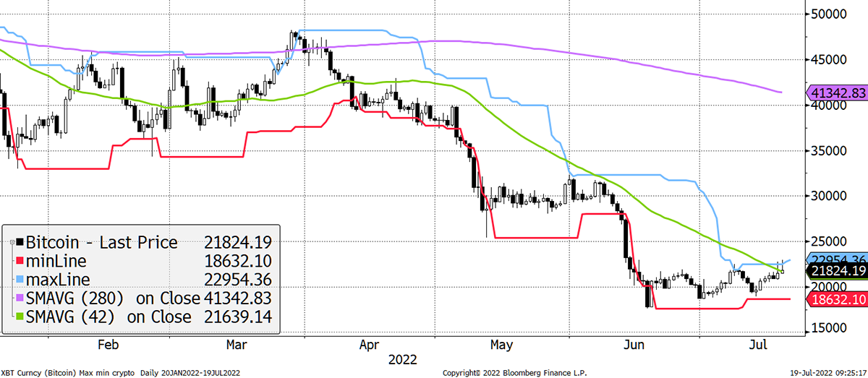Click the blue maxLine legend swatch
The image size is (868, 378).
pos(20,280)
